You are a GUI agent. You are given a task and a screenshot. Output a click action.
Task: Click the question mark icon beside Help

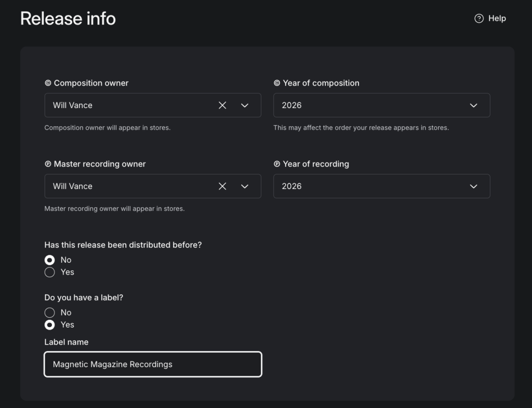coord(479,18)
